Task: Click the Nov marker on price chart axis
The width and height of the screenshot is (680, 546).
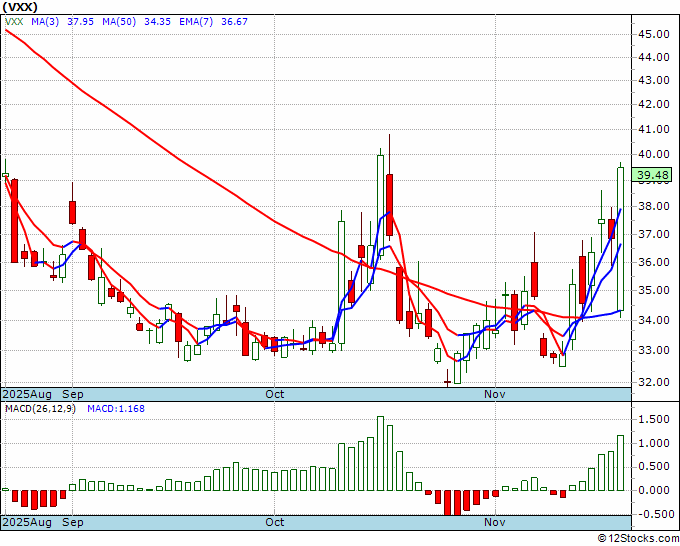Action: tap(494, 394)
